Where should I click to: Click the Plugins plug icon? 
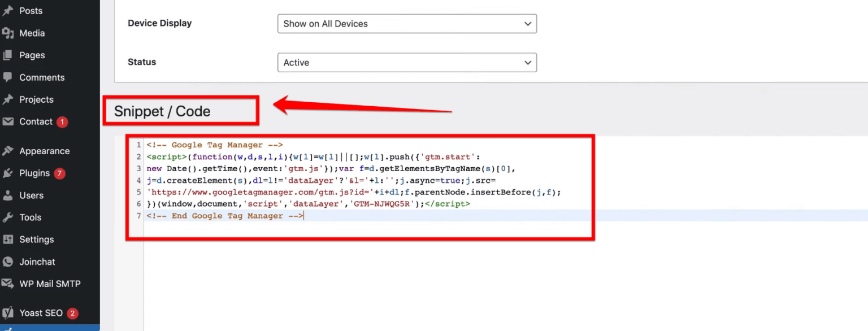pyautogui.click(x=8, y=173)
